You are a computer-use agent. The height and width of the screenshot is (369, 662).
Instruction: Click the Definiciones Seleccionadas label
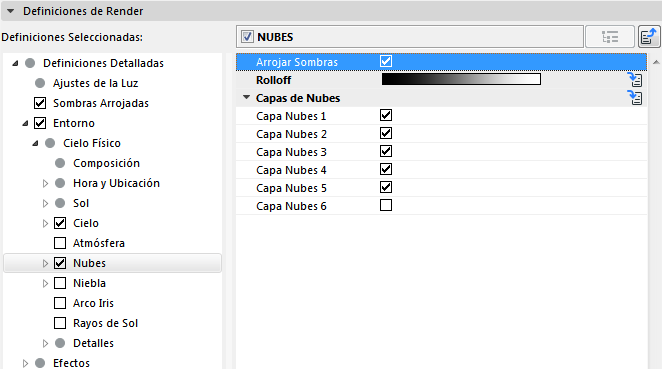72,37
